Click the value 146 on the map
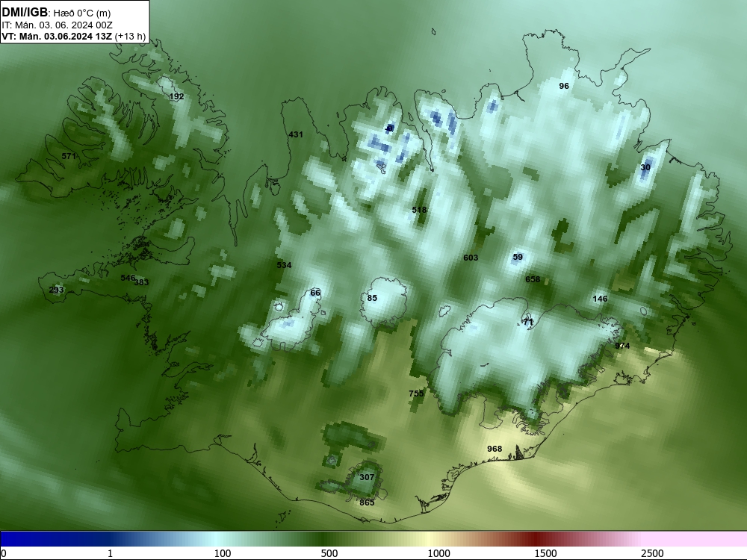747x560 pixels. pyautogui.click(x=601, y=299)
